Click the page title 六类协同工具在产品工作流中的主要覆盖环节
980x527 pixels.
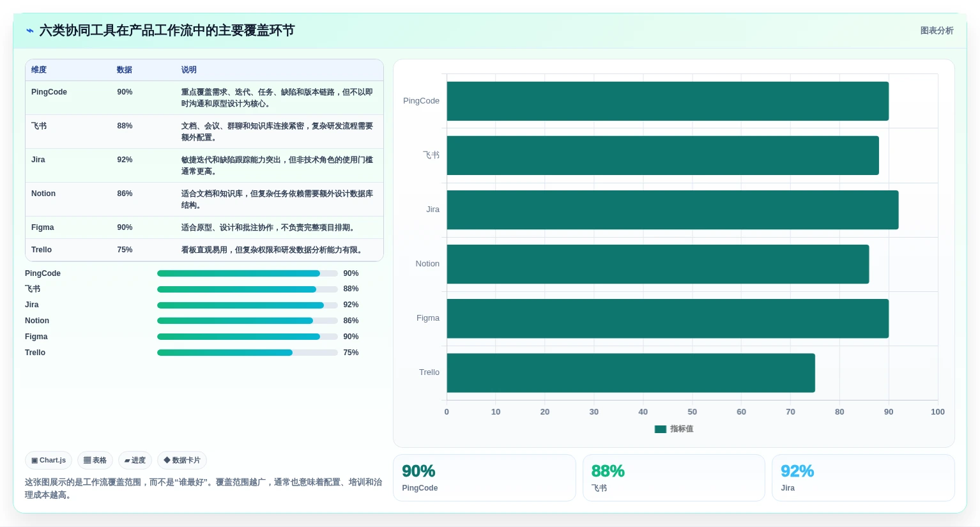point(167,31)
